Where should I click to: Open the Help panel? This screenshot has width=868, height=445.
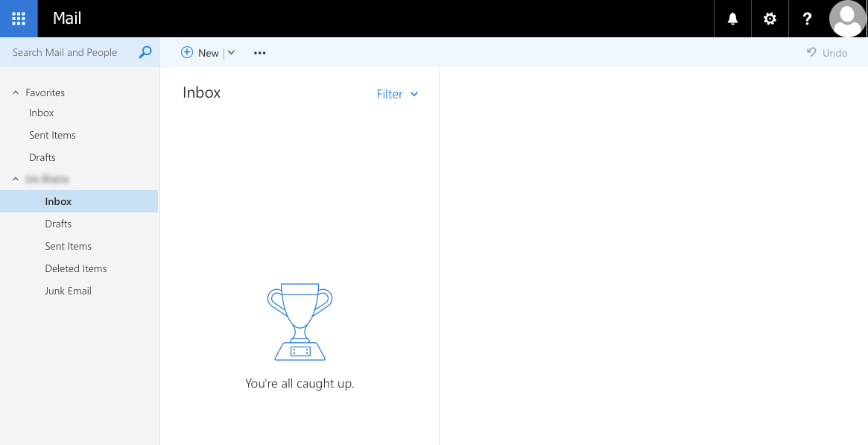pos(807,19)
